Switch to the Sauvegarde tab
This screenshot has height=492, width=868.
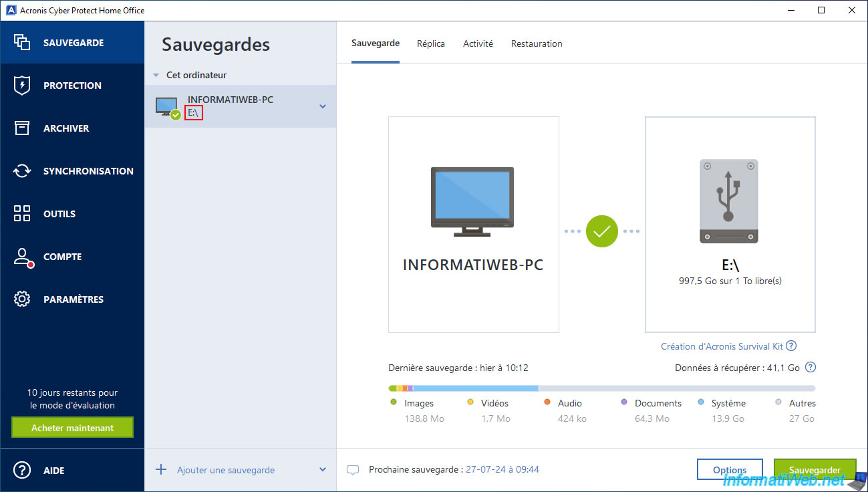point(376,43)
